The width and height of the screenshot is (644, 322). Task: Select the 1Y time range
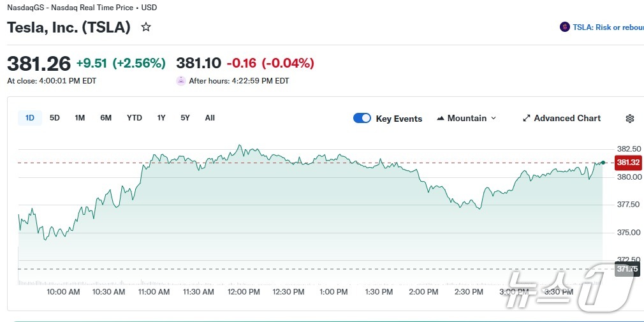[161, 118]
